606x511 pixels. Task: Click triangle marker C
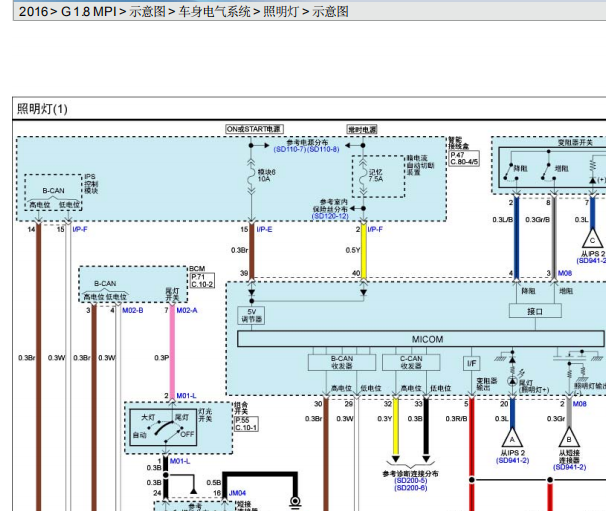pyautogui.click(x=592, y=239)
